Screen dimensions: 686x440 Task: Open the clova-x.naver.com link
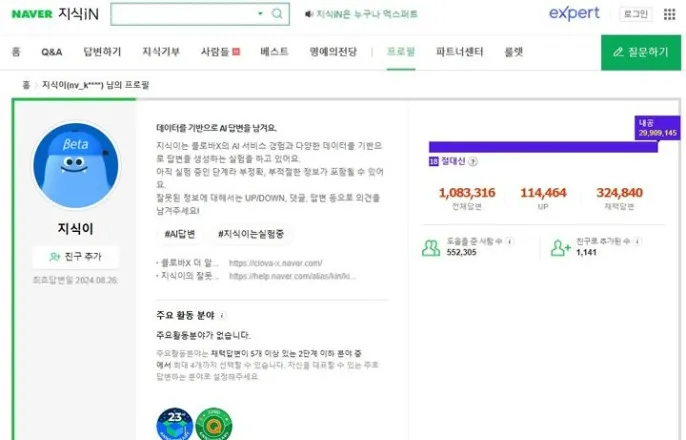pyautogui.click(x=276, y=263)
